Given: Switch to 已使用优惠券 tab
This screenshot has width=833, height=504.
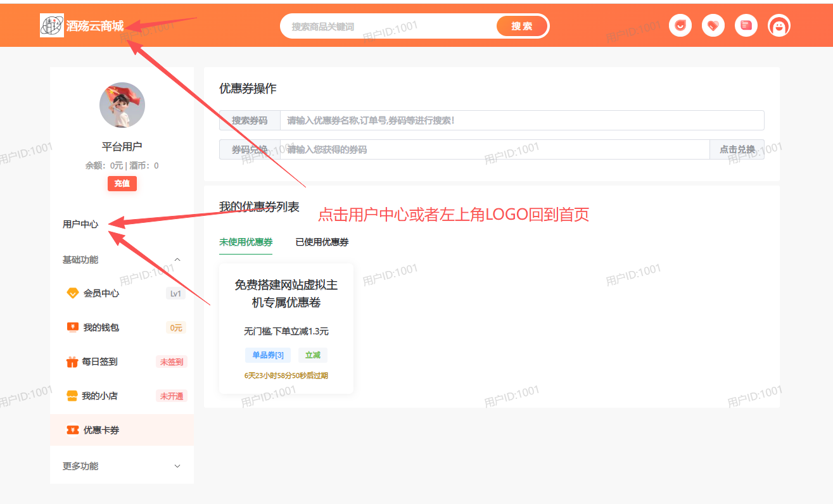Looking at the screenshot, I should [x=321, y=242].
